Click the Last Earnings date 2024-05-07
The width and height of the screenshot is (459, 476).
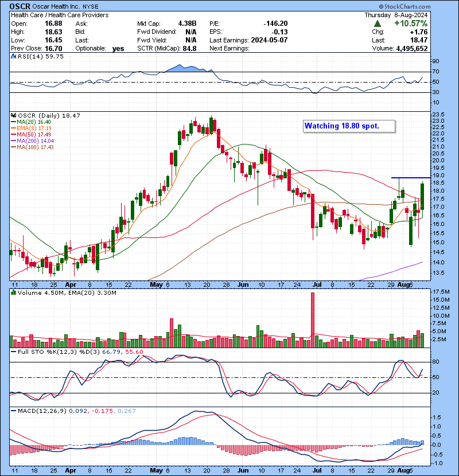(269, 40)
